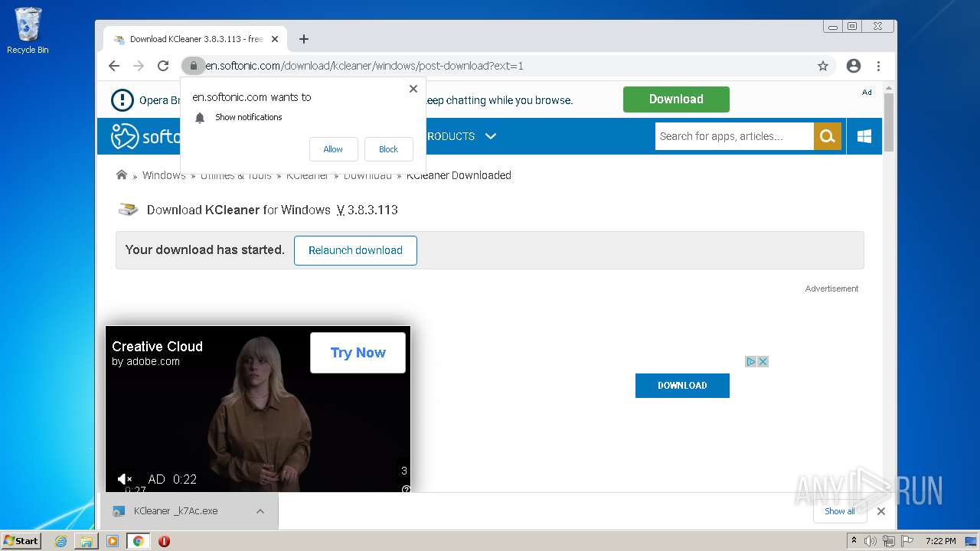Click KCleaner Downloaded breadcrumb text

(x=459, y=175)
